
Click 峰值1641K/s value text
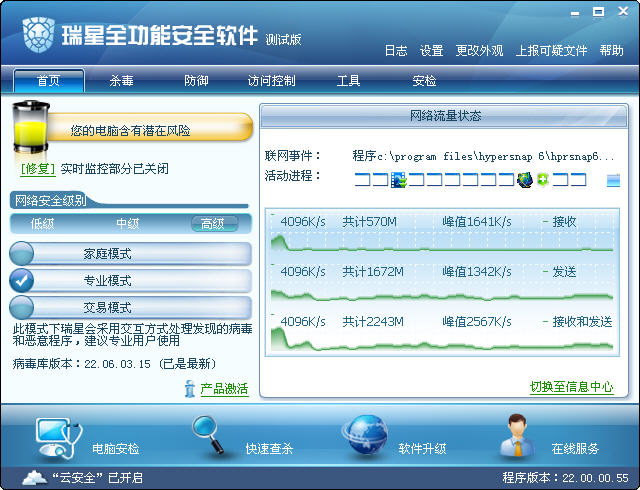477,222
